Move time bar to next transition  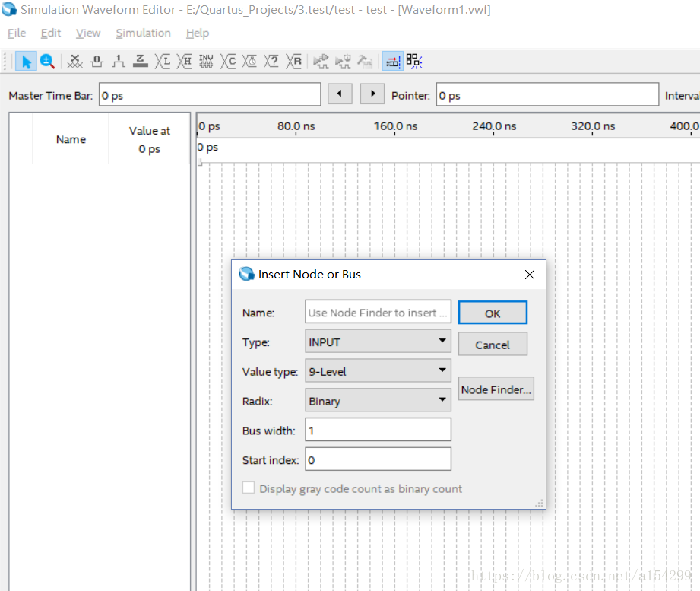pos(372,94)
